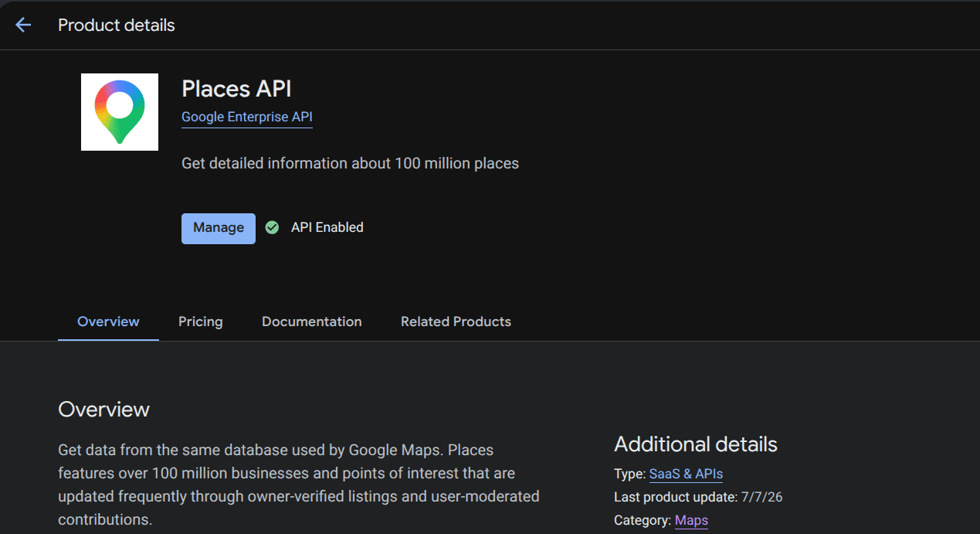This screenshot has height=534, width=980.
Task: Click the API Enabled status label
Action: 327,227
